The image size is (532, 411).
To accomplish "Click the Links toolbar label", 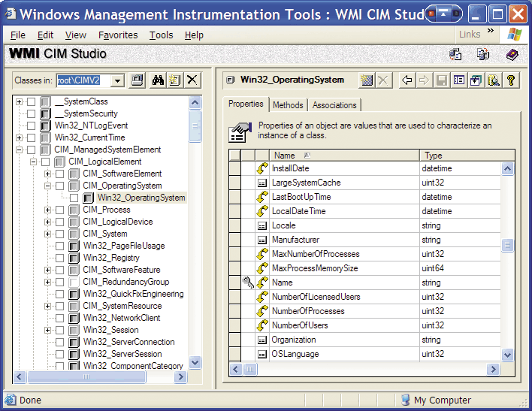I will coord(470,35).
